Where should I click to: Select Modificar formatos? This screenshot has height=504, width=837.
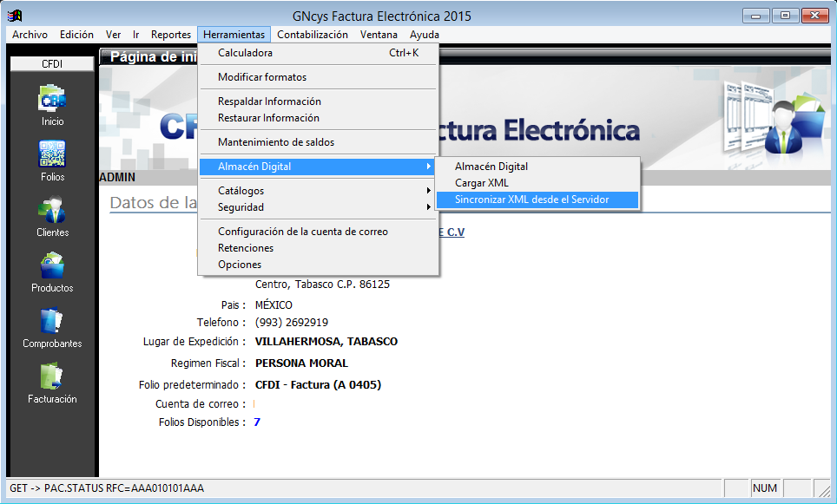point(318,77)
